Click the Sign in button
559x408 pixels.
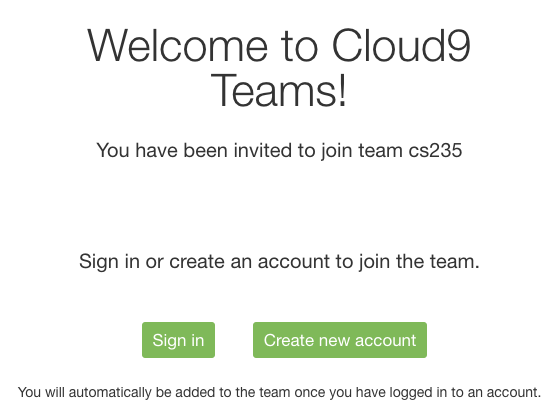(178, 340)
